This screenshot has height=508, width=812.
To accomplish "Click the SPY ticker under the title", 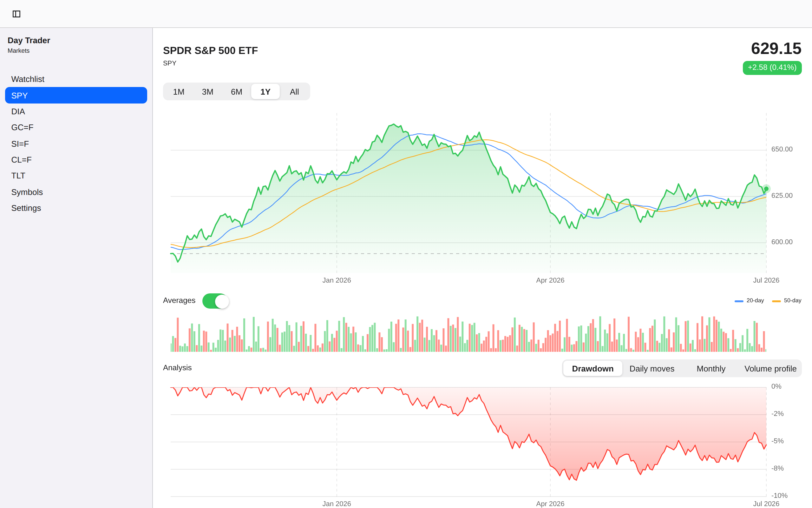I will 169,63.
